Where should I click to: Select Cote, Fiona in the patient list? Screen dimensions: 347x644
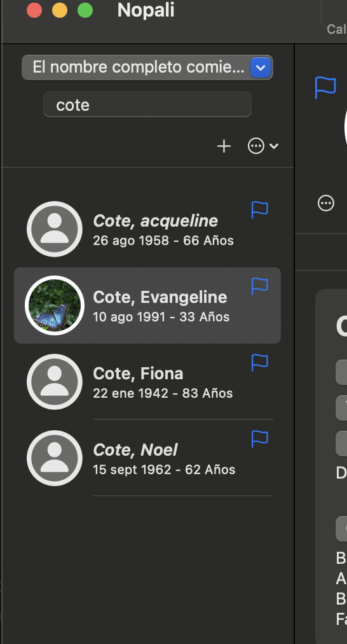click(147, 382)
